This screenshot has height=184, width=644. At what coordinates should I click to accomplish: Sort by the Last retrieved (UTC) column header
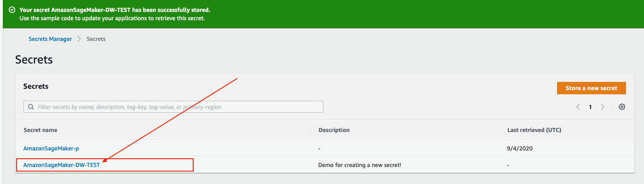click(534, 130)
